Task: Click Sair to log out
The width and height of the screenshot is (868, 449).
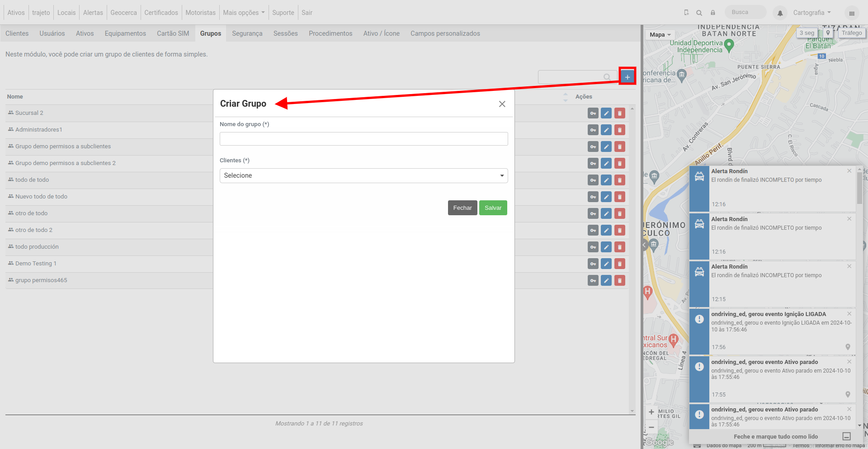Action: point(307,13)
